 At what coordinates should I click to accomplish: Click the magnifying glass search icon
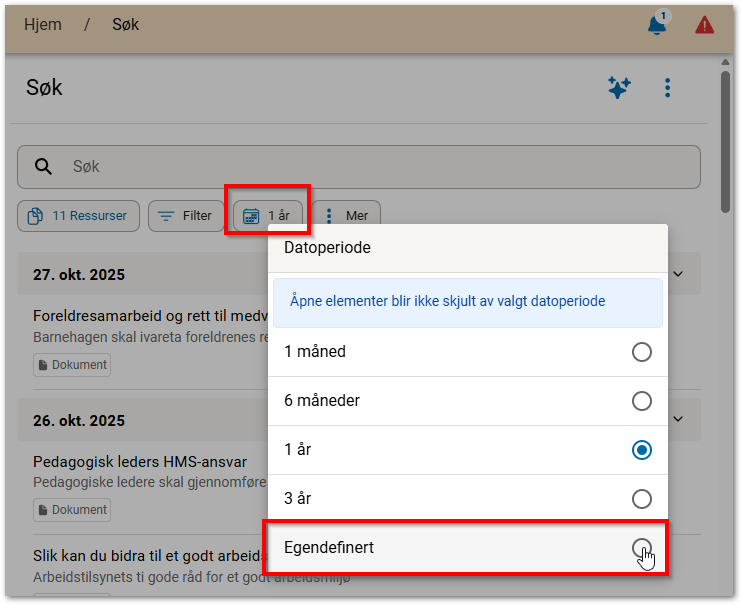[x=44, y=167]
